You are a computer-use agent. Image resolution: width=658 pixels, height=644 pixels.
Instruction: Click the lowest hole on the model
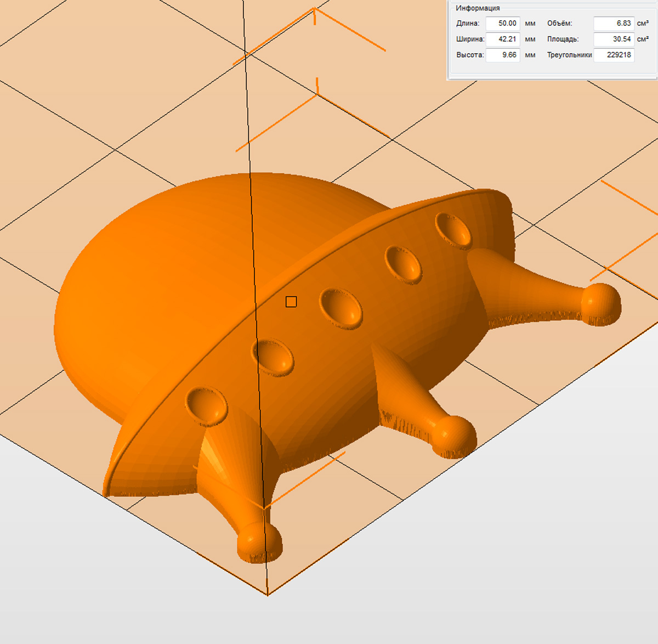pos(206,406)
